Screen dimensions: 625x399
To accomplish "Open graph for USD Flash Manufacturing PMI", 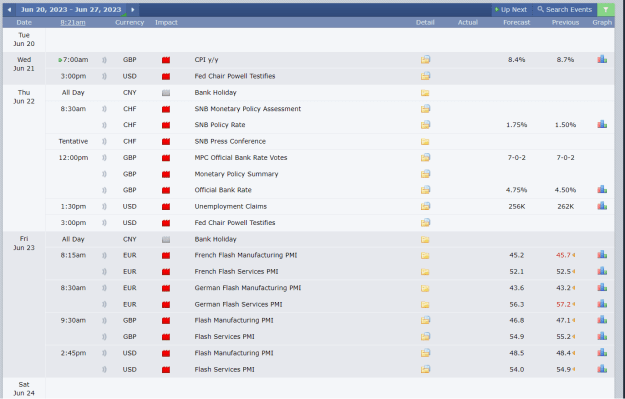I will pyautogui.click(x=602, y=353).
